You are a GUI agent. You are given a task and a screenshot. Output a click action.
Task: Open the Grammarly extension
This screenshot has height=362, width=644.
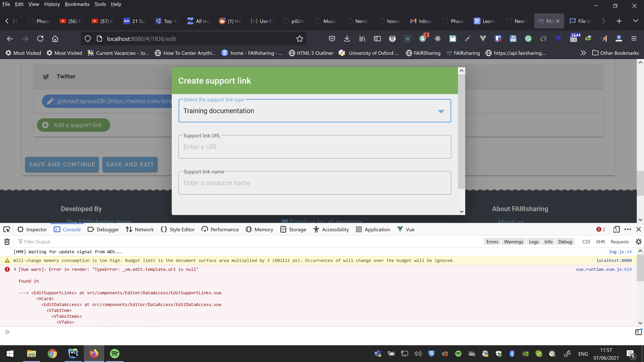pyautogui.click(x=528, y=39)
